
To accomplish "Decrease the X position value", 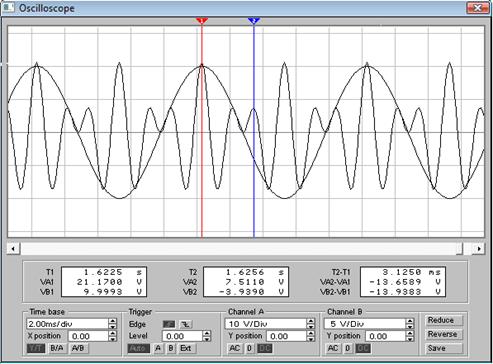I will (x=113, y=339).
